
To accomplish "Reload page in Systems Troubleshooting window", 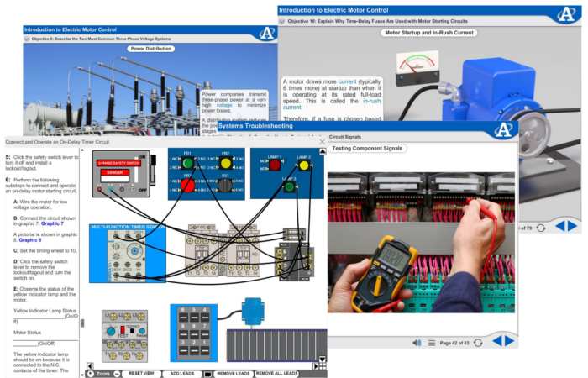I will click(x=478, y=343).
